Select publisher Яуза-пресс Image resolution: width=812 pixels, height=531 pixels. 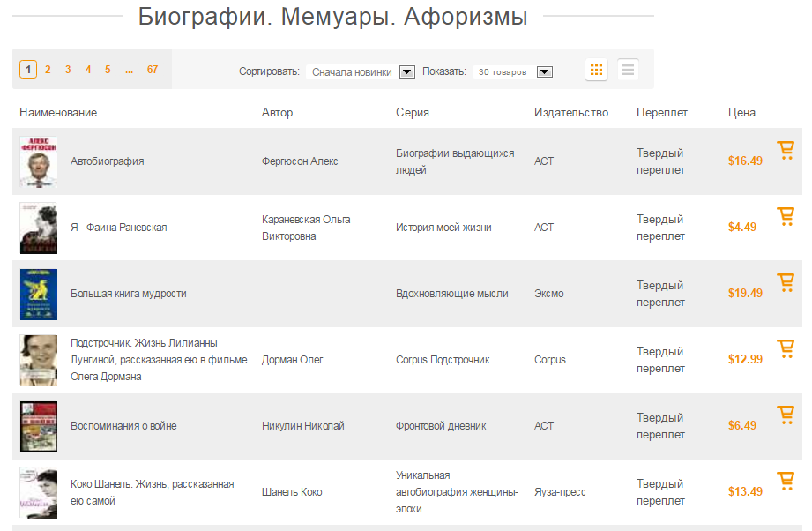[x=560, y=492]
